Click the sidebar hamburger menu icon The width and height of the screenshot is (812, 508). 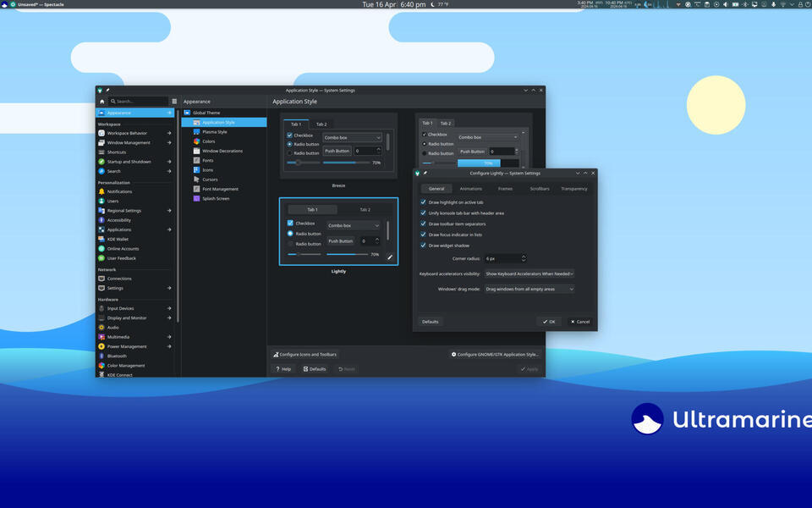click(174, 102)
